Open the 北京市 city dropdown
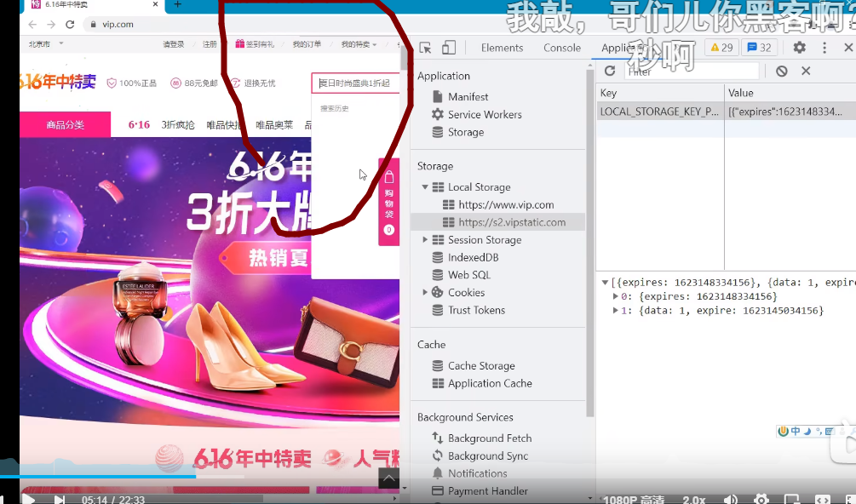Image resolution: width=856 pixels, height=504 pixels. [x=46, y=43]
